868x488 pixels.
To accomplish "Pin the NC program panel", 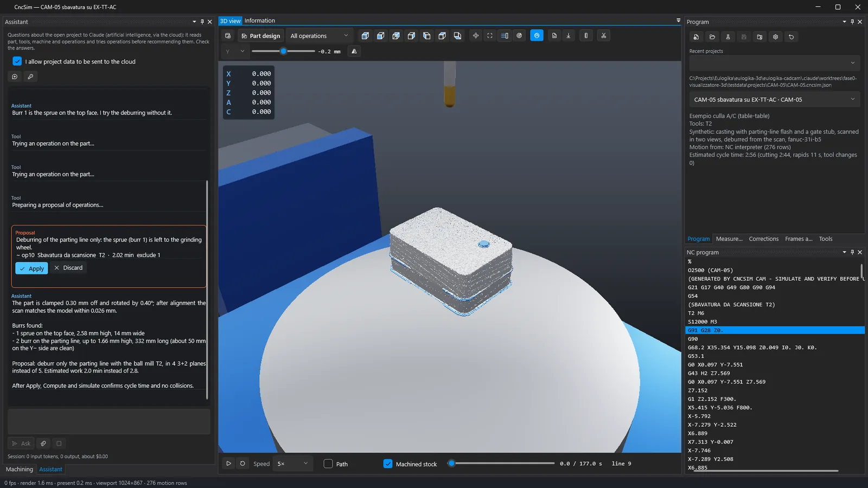I will pyautogui.click(x=852, y=252).
